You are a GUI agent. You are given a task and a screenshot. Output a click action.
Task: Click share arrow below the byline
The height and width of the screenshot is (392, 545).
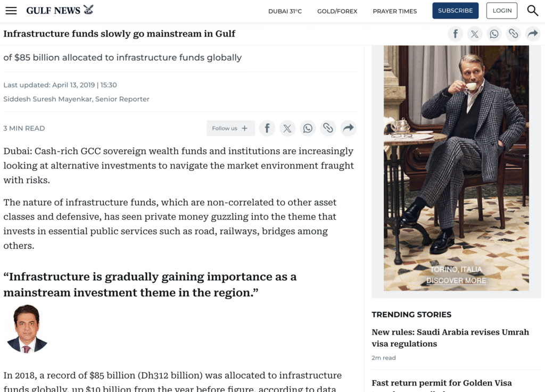click(x=348, y=128)
